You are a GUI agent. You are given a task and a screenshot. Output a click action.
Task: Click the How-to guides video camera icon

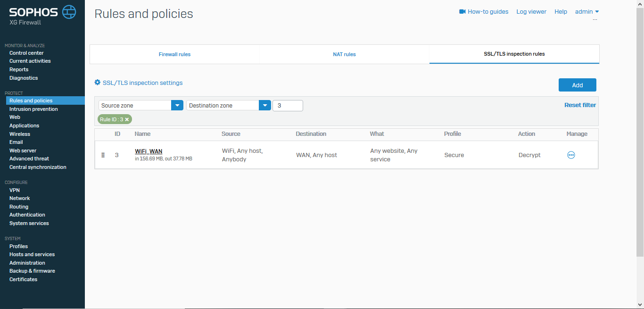462,11
